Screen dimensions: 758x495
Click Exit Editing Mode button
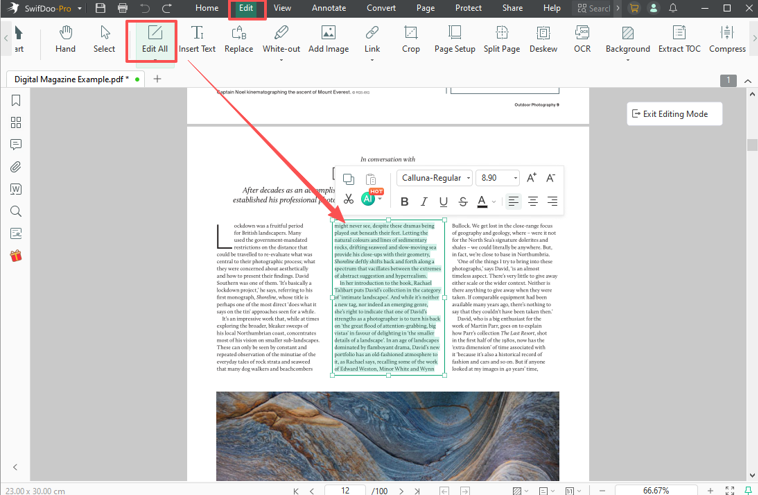point(674,114)
